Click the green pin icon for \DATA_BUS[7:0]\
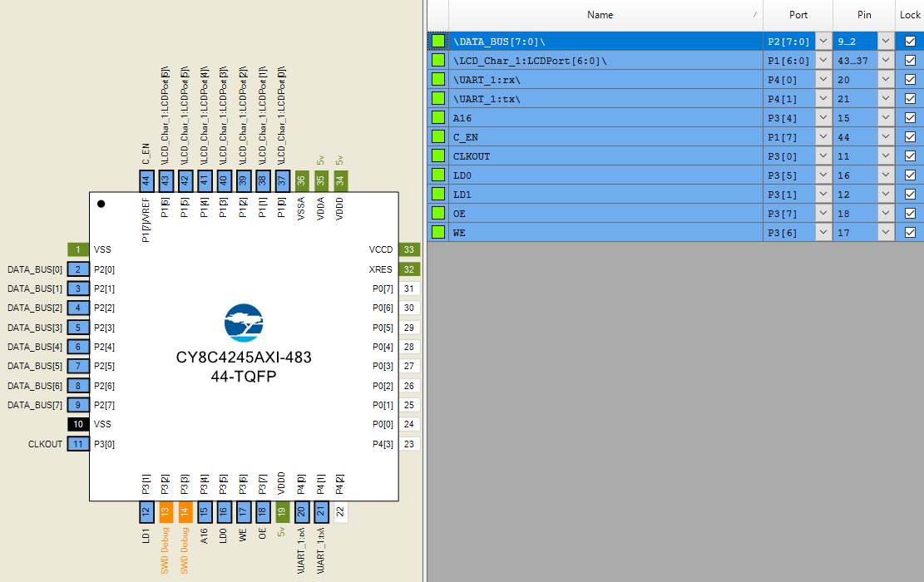Image resolution: width=924 pixels, height=582 pixels. coord(437,42)
